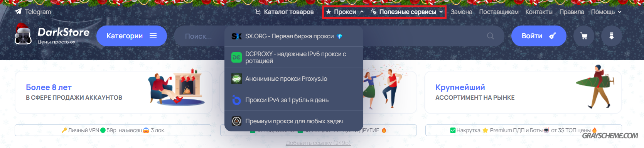This screenshot has width=644, height=148.
Task: Click the Proxys.io mask icon
Action: 236,79
